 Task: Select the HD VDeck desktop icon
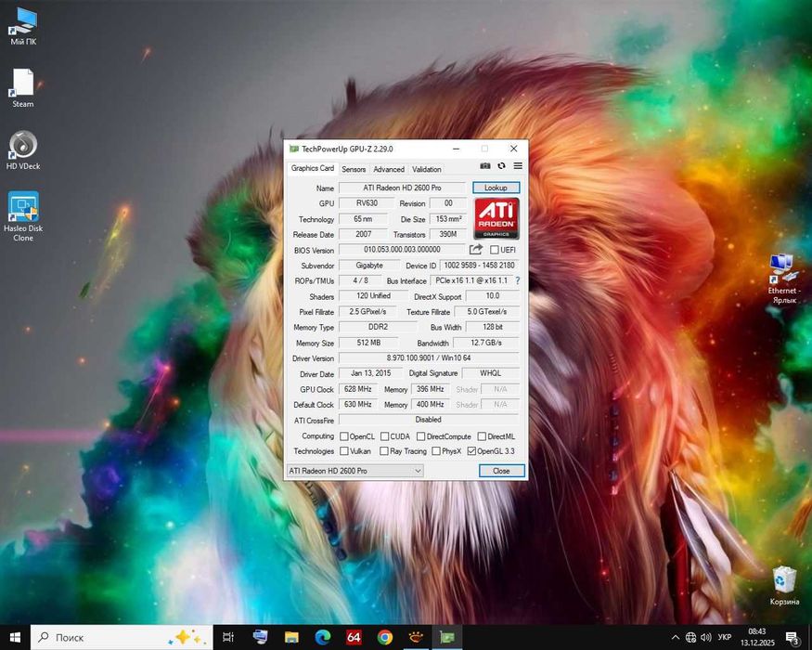23,150
